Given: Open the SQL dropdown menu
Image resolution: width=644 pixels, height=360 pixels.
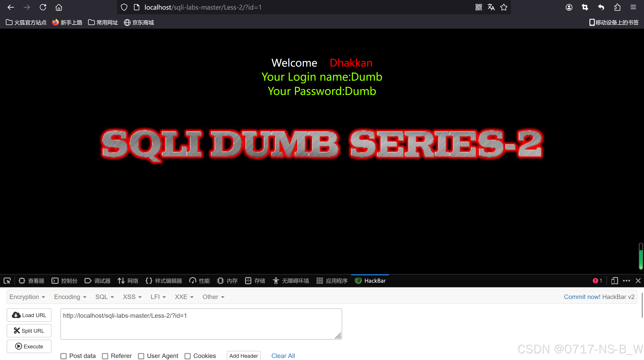Looking at the screenshot, I should pos(104,297).
